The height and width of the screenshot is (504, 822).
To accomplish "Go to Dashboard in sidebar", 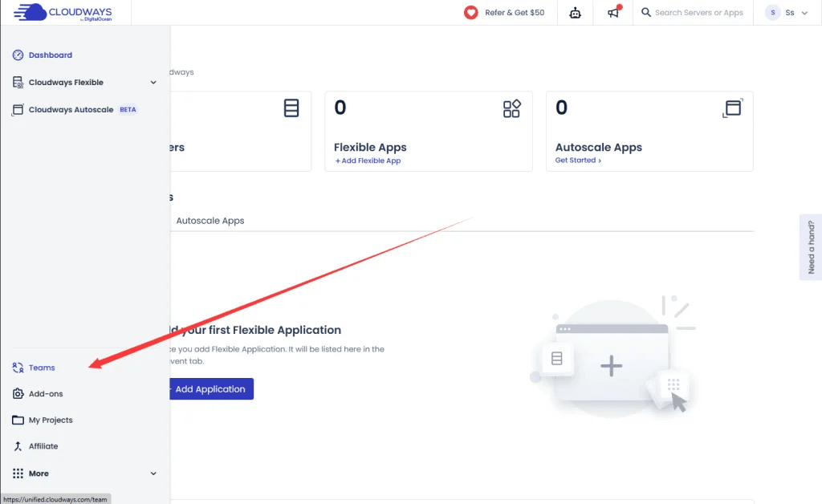I will (x=51, y=55).
